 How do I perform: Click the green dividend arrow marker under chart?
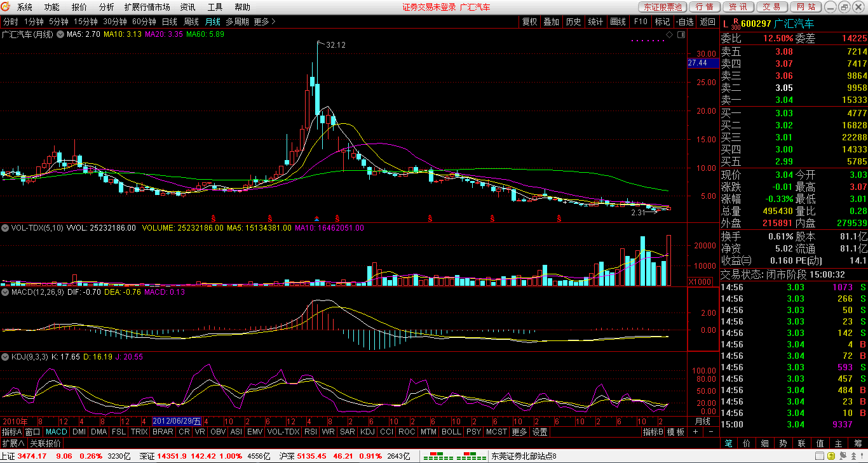(x=318, y=218)
